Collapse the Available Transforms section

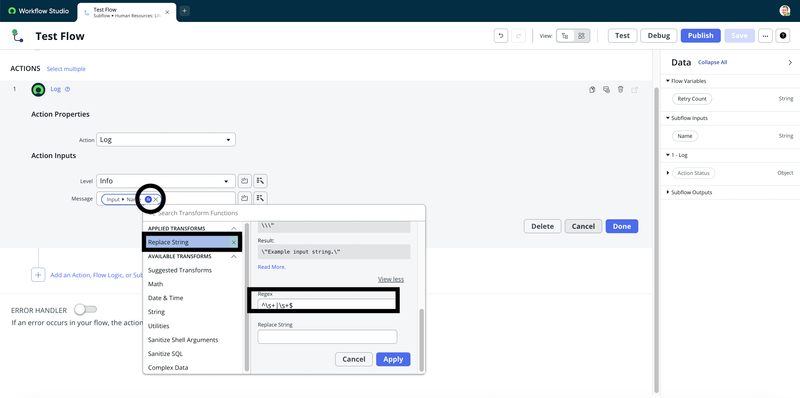pos(234,256)
